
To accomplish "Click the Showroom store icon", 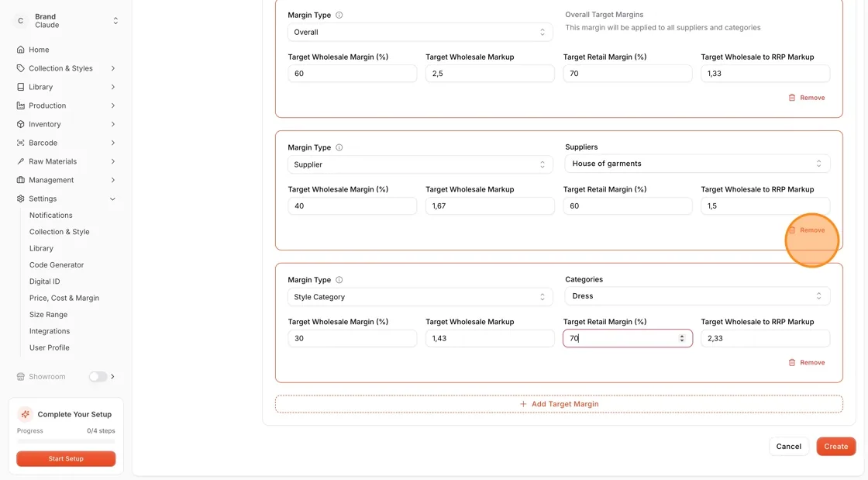I will (x=20, y=376).
